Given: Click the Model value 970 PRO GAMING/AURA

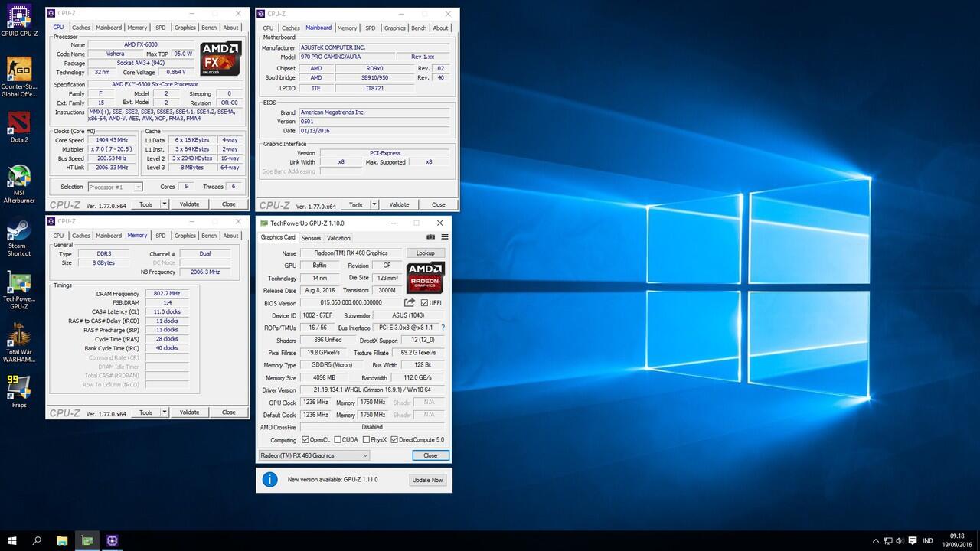Looking at the screenshot, I should click(348, 57).
